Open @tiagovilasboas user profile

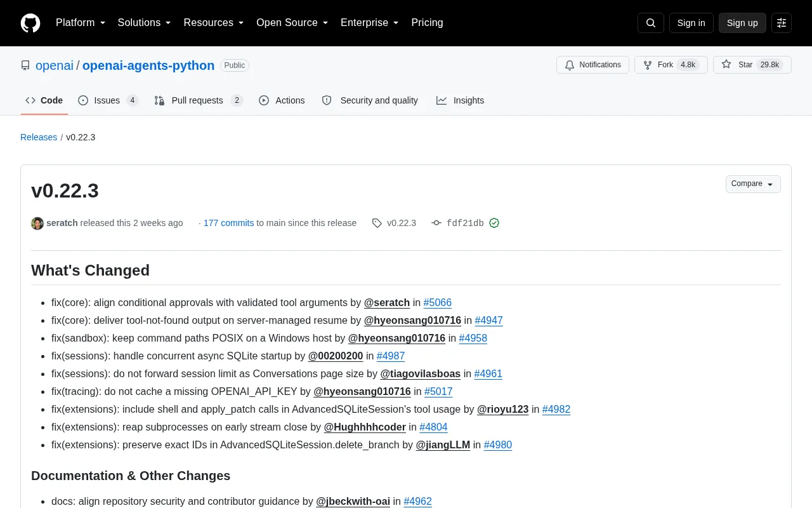(x=421, y=374)
